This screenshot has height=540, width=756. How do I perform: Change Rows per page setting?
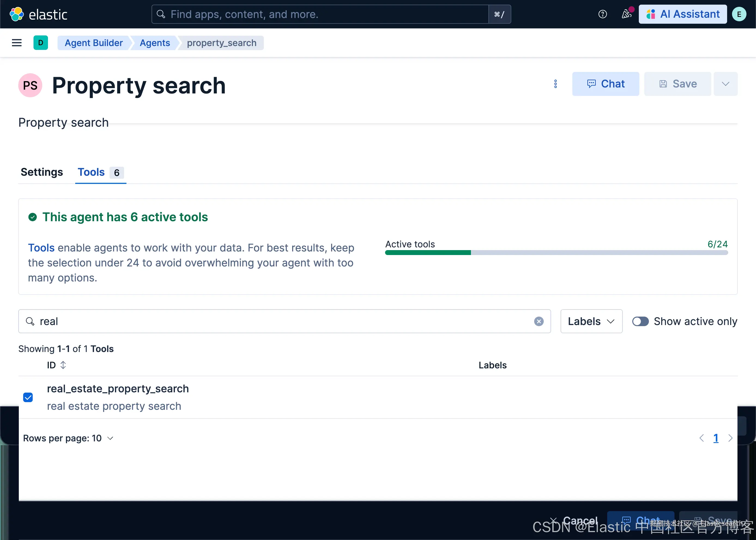coord(68,438)
